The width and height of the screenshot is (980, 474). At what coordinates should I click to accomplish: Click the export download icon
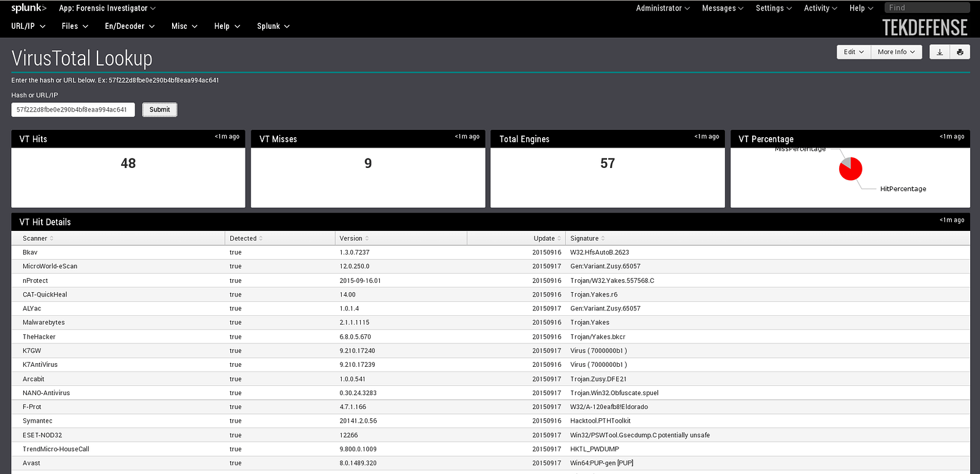pos(940,52)
